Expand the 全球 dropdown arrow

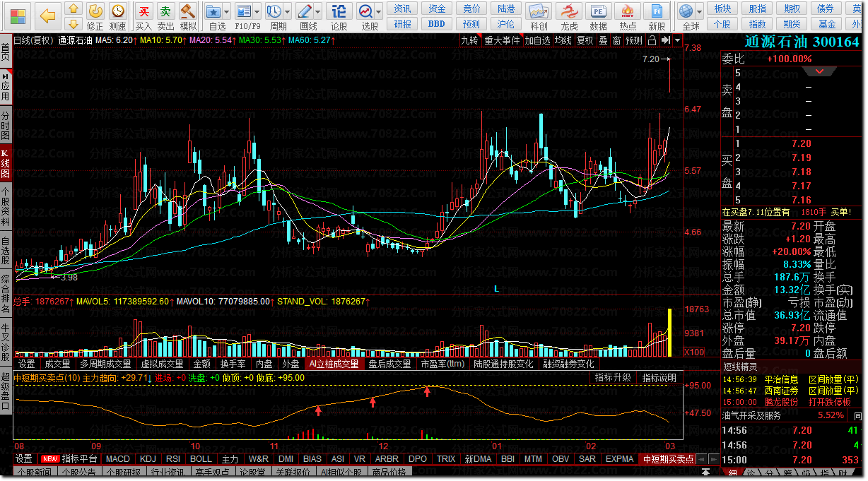click(x=700, y=11)
